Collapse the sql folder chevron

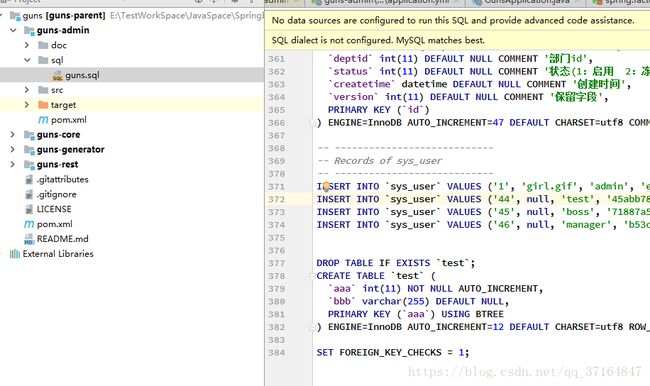(x=27, y=60)
